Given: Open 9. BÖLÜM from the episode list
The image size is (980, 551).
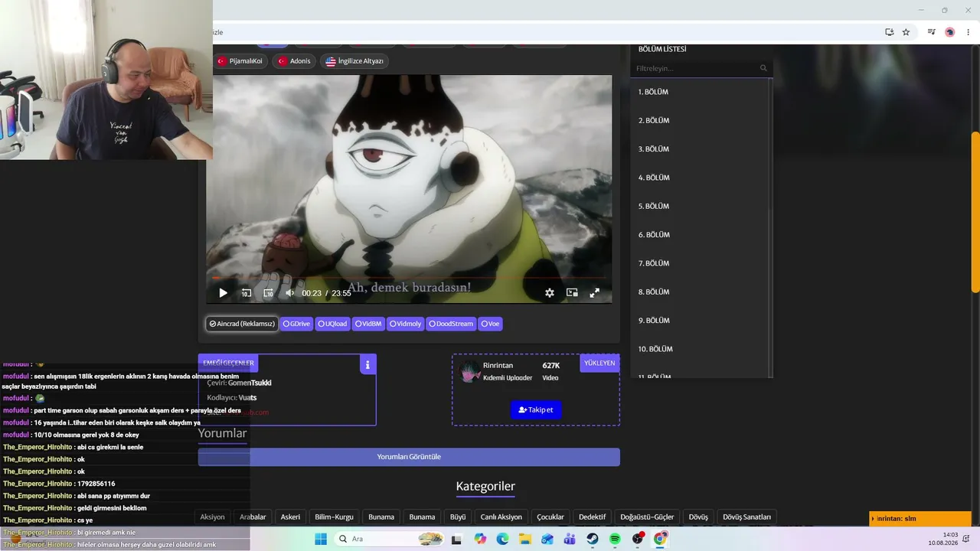Looking at the screenshot, I should click(x=700, y=321).
